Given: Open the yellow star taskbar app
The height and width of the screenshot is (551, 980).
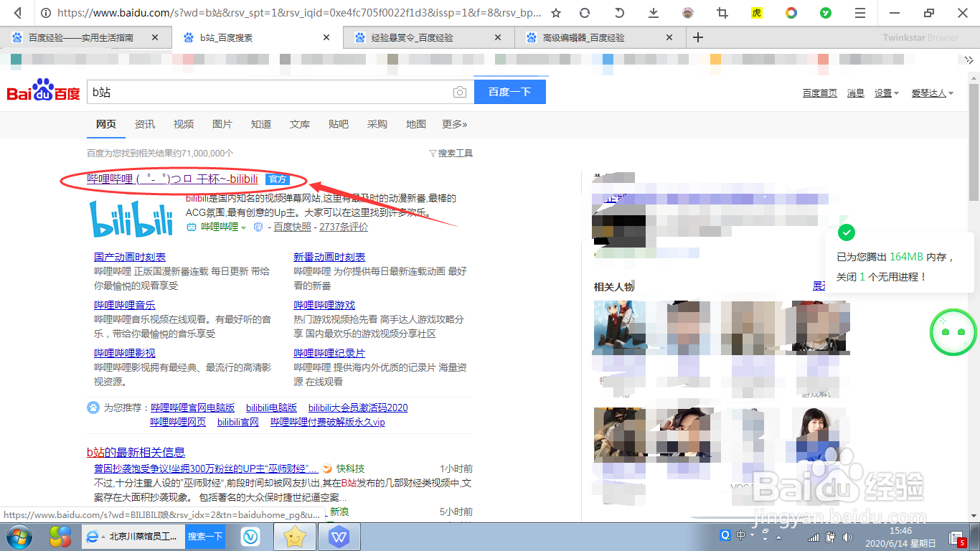Looking at the screenshot, I should [295, 536].
